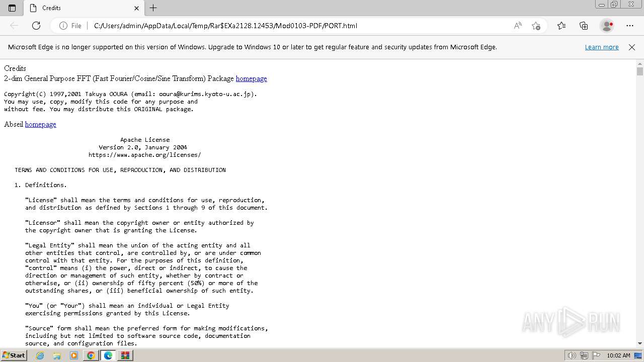The height and width of the screenshot is (362, 644).
Task: Open the Abseil homepage link
Action: (41, 124)
